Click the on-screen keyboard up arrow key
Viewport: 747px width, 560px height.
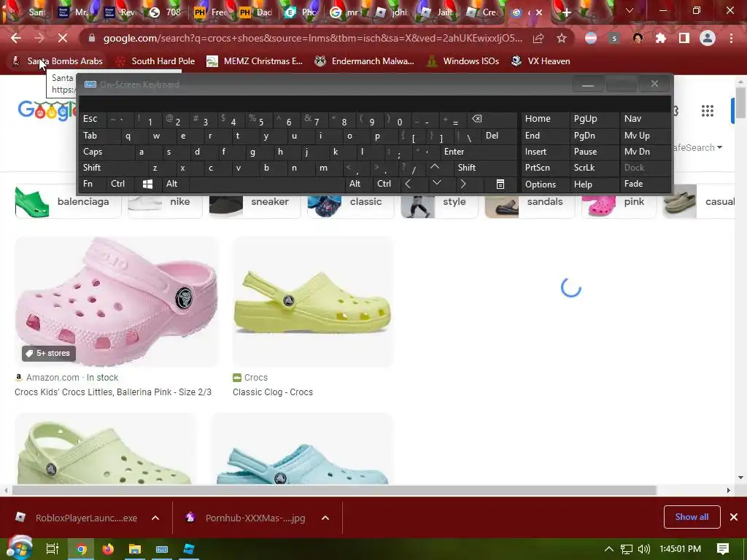click(x=435, y=167)
